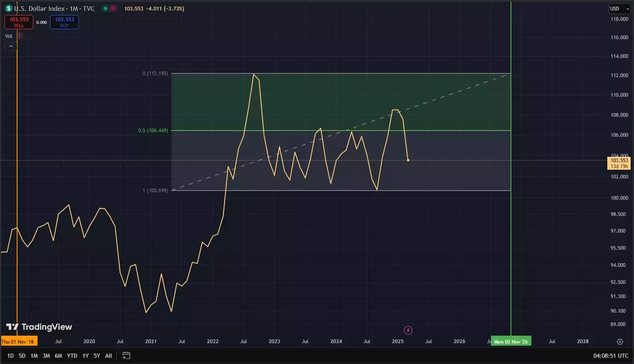Select the YTD range tab
The width and height of the screenshot is (634, 364).
pos(72,356)
